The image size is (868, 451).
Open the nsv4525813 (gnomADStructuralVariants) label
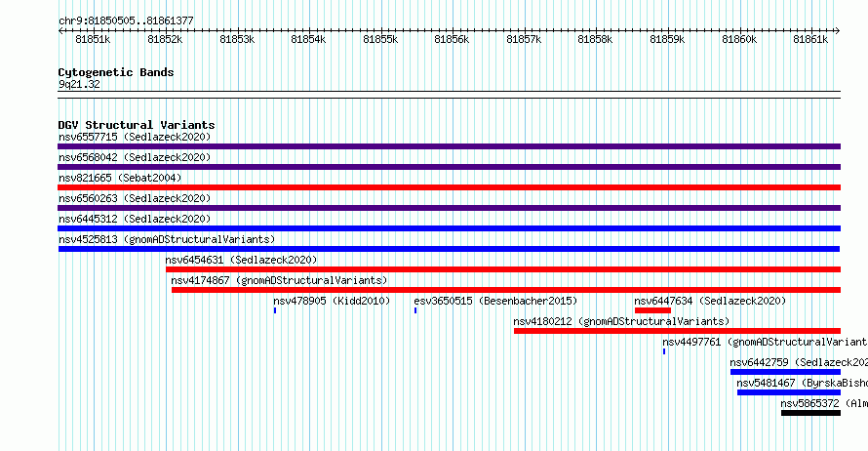click(x=167, y=239)
